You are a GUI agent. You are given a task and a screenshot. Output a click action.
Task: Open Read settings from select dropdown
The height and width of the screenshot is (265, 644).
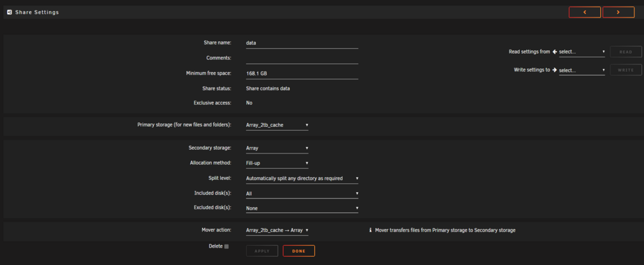pyautogui.click(x=582, y=52)
